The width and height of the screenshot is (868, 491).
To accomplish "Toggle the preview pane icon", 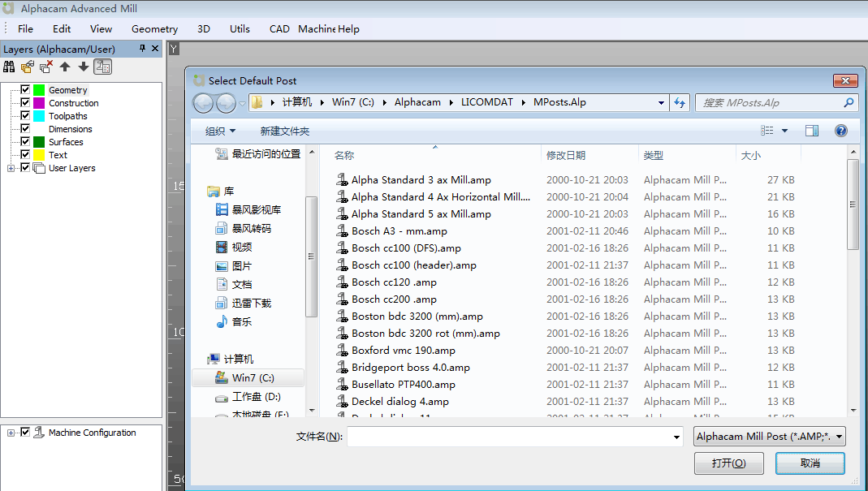I will point(812,131).
